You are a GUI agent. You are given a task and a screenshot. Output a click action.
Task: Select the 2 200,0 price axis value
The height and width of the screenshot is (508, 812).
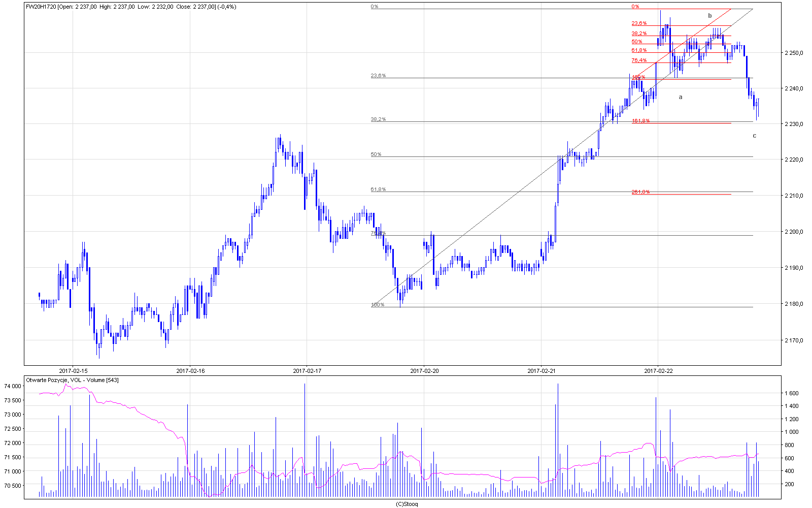coord(793,232)
